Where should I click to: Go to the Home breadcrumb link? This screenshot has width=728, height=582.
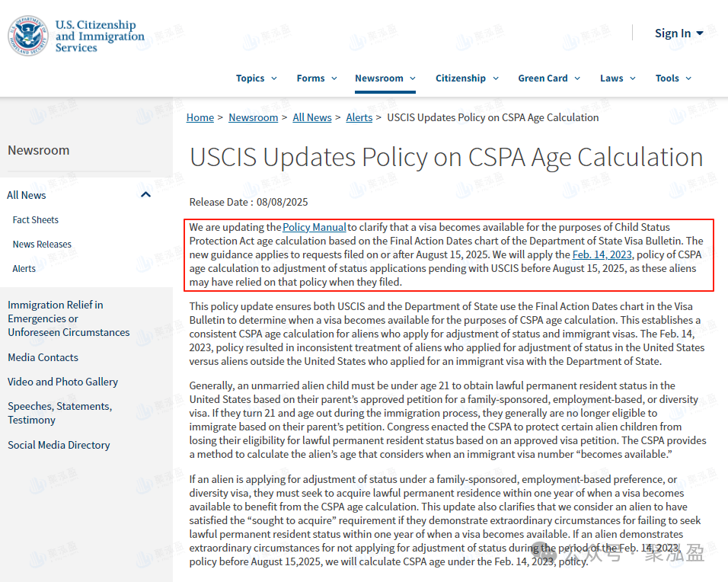pos(200,117)
